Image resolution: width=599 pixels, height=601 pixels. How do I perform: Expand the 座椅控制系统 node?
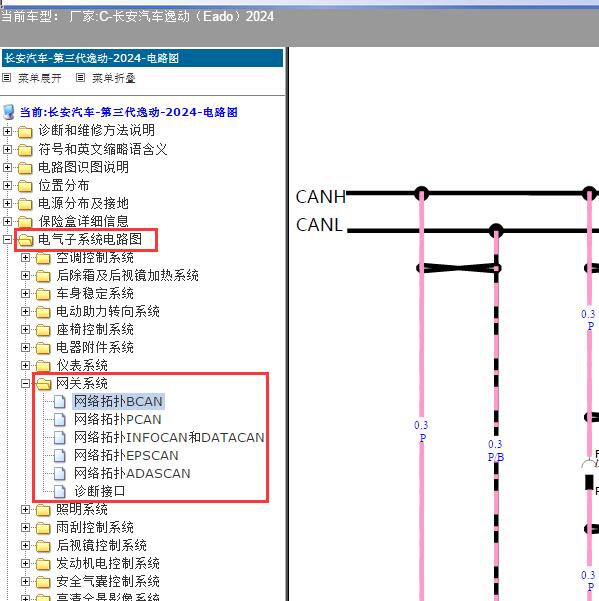25,330
